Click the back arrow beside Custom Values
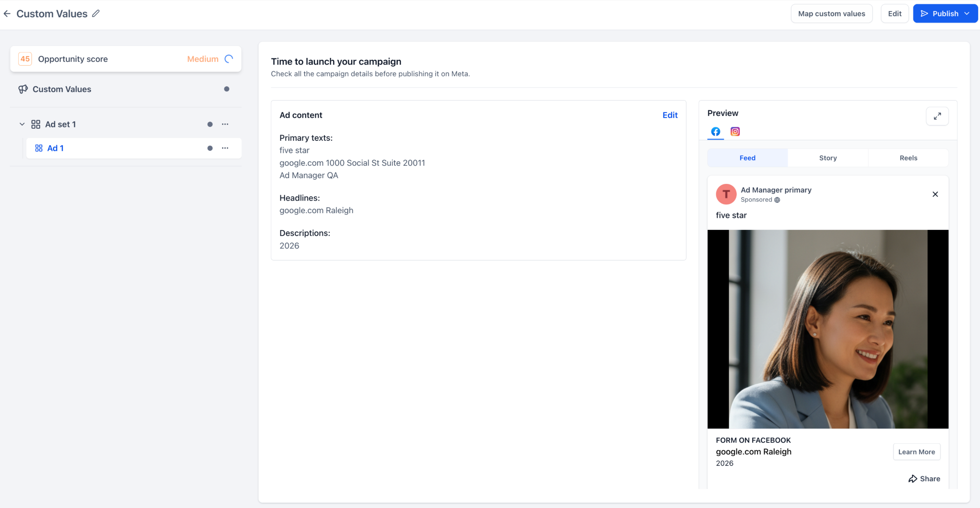The width and height of the screenshot is (980, 508). (x=7, y=13)
